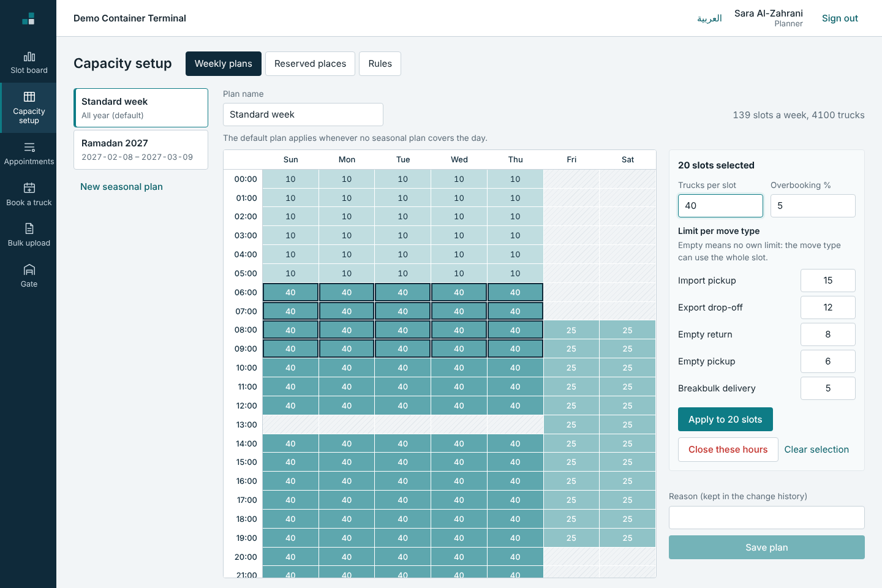
Task: Switch to the Reserved places tab
Action: click(310, 64)
